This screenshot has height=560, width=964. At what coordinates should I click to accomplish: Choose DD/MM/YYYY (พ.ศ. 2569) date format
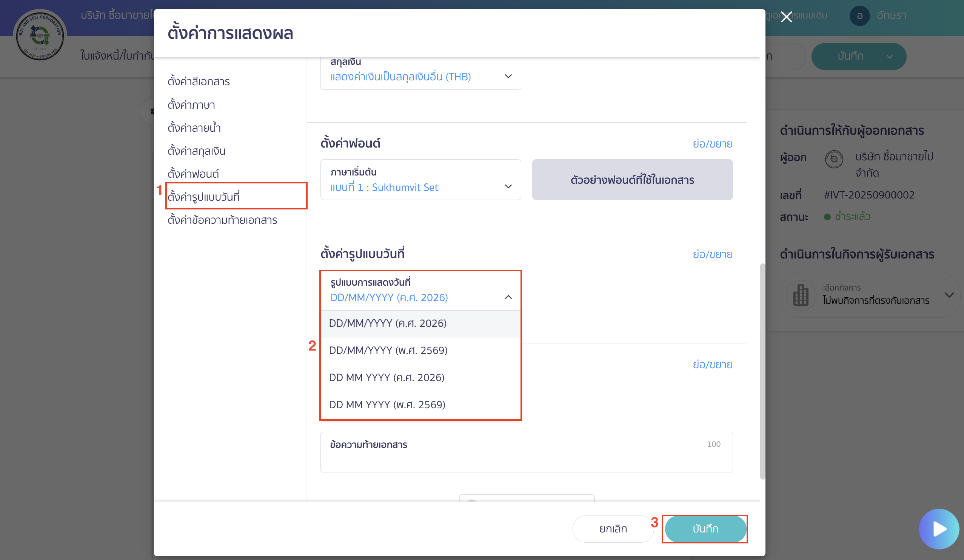[388, 351]
